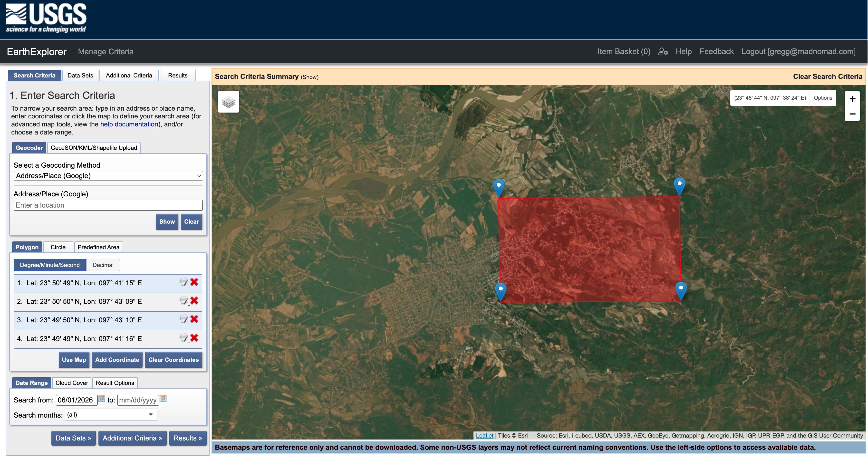Click the Clear geocoder button
The width and height of the screenshot is (868, 459).
(x=191, y=222)
